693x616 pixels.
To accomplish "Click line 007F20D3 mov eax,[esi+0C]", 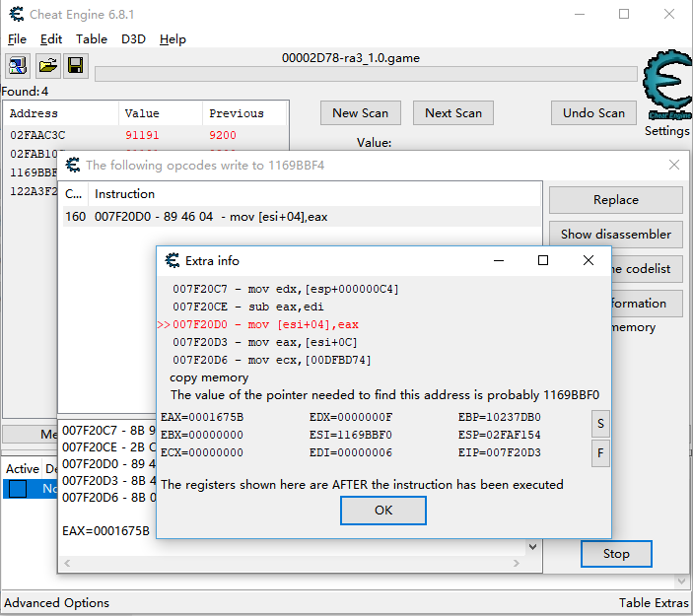I will (x=265, y=342).
